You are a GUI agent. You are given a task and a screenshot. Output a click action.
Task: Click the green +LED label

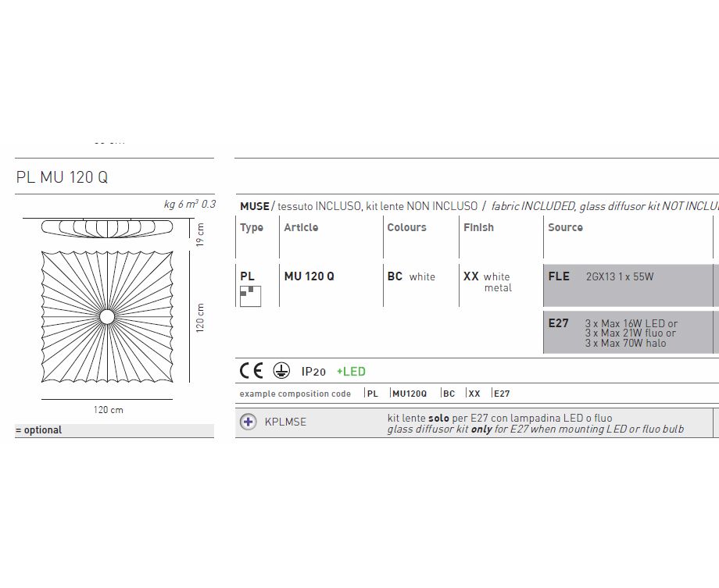[351, 372]
